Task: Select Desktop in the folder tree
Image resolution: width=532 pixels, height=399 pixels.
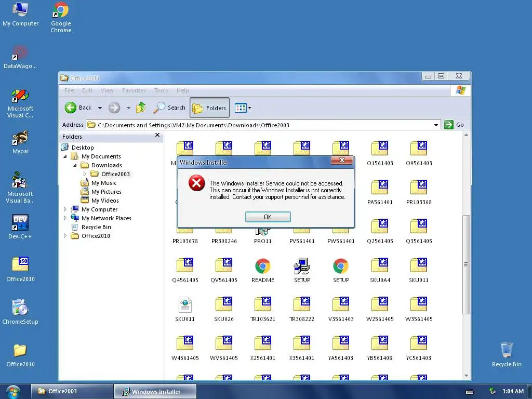Action: tap(83, 147)
